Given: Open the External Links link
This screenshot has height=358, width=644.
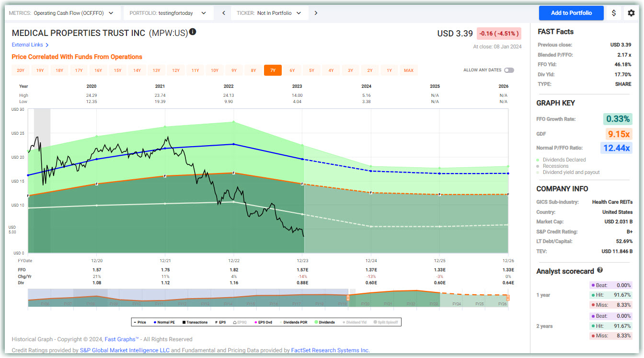Looking at the screenshot, I should pyautogui.click(x=27, y=45).
